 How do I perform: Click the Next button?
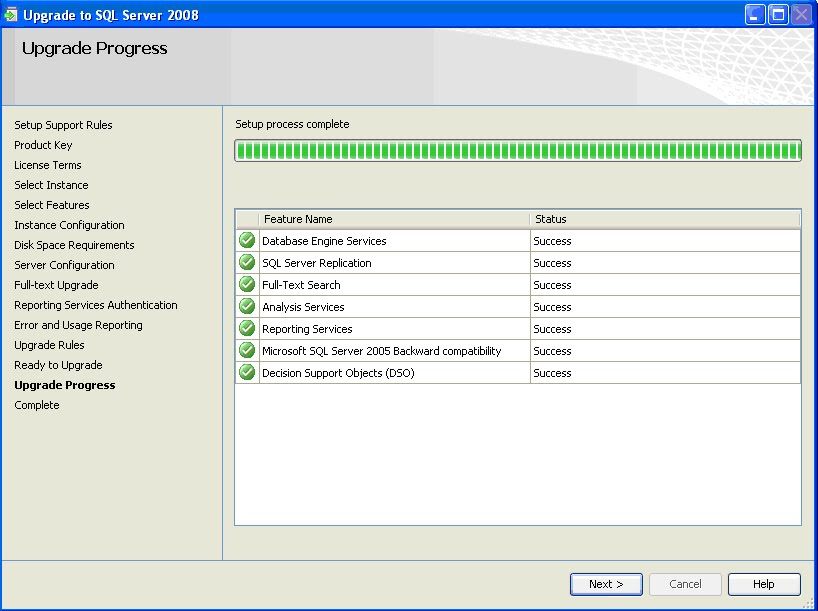pos(606,584)
